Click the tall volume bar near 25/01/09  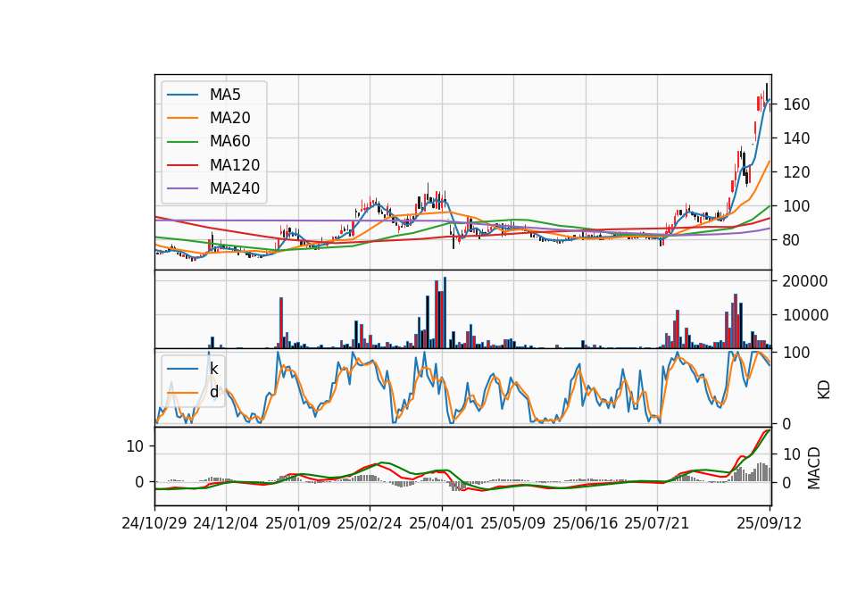point(281,322)
